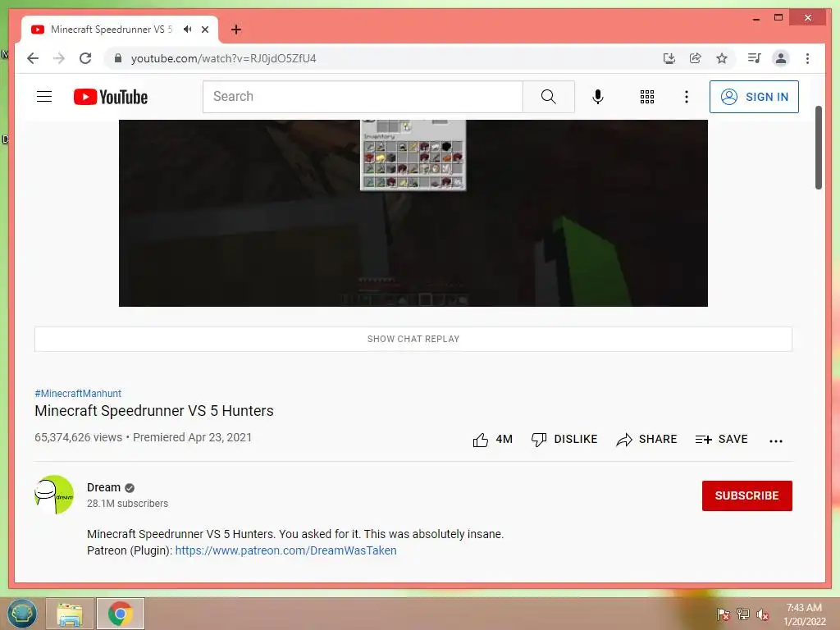
Task: Open the Windows Start button
Action: pyautogui.click(x=22, y=614)
